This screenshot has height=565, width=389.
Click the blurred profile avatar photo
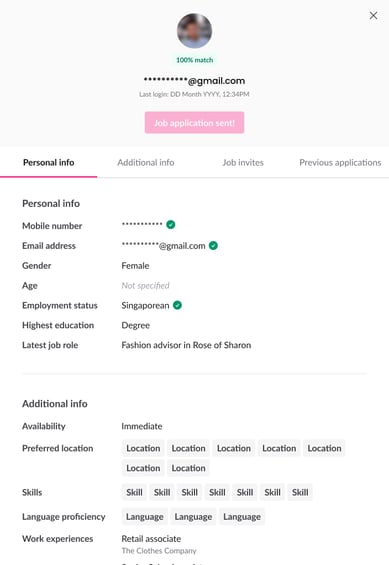[x=194, y=31]
